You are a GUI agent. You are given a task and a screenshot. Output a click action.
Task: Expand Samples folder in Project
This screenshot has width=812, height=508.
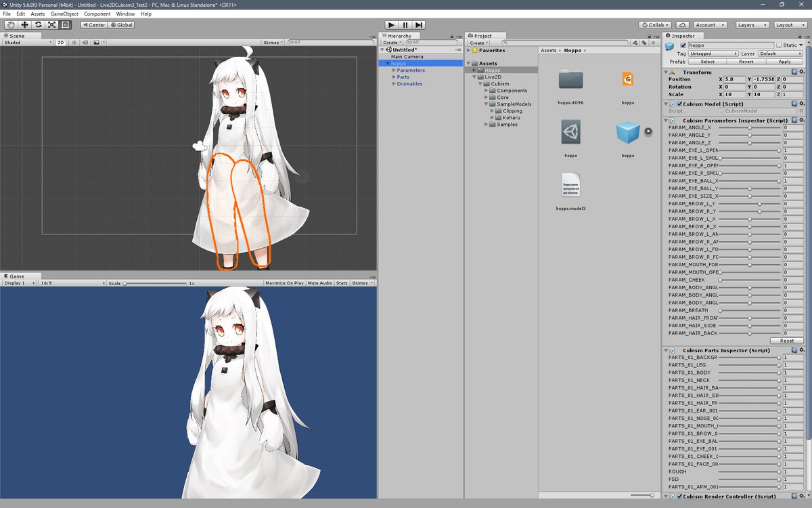487,125
